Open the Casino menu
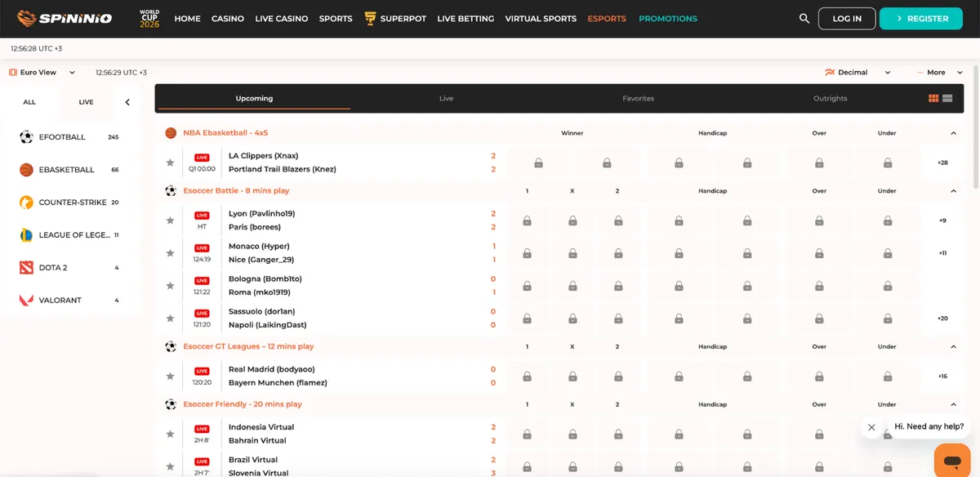980x477 pixels. (x=228, y=18)
